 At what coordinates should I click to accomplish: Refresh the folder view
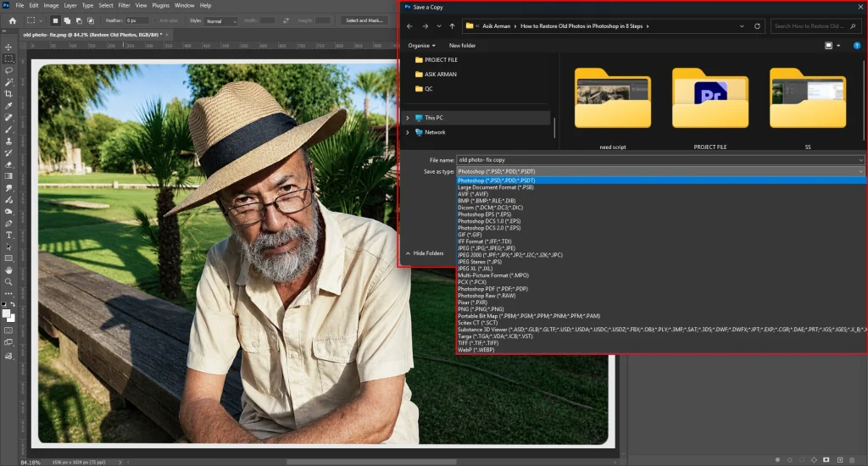757,26
